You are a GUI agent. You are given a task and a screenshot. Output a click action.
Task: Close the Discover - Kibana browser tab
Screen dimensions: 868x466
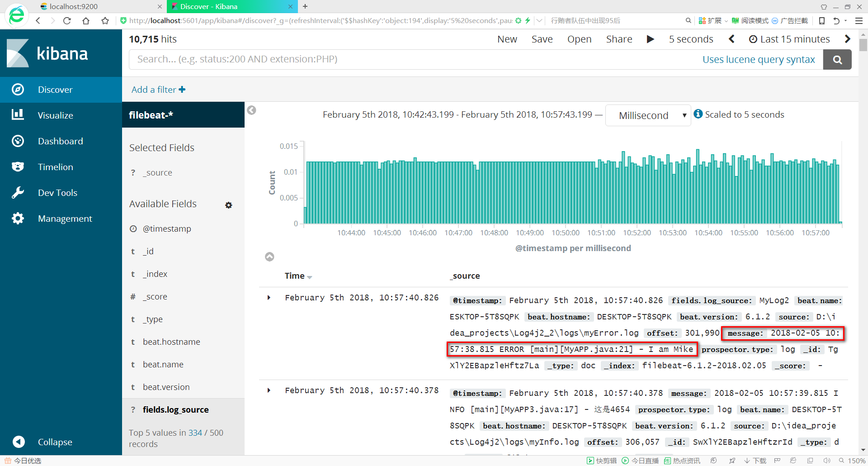pyautogui.click(x=290, y=6)
